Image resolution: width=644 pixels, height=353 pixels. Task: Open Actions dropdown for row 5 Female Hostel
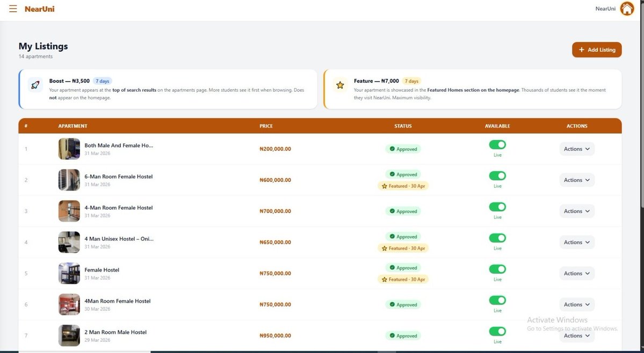click(x=577, y=274)
